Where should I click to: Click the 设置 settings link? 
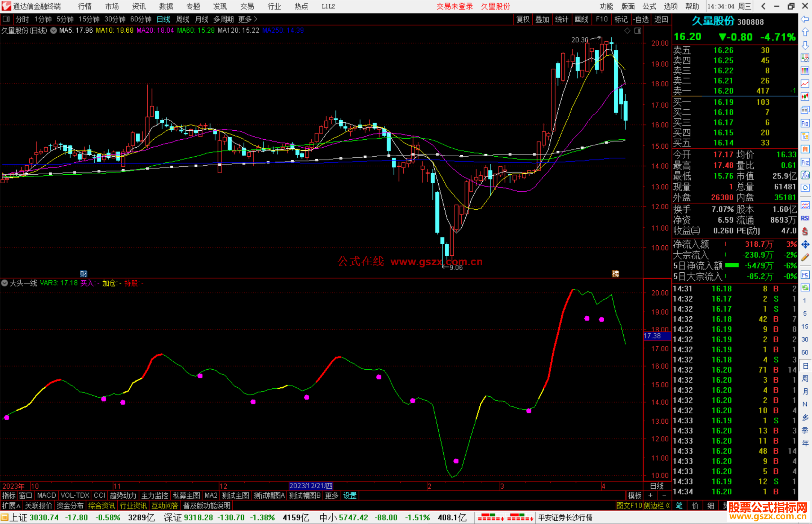[350, 495]
